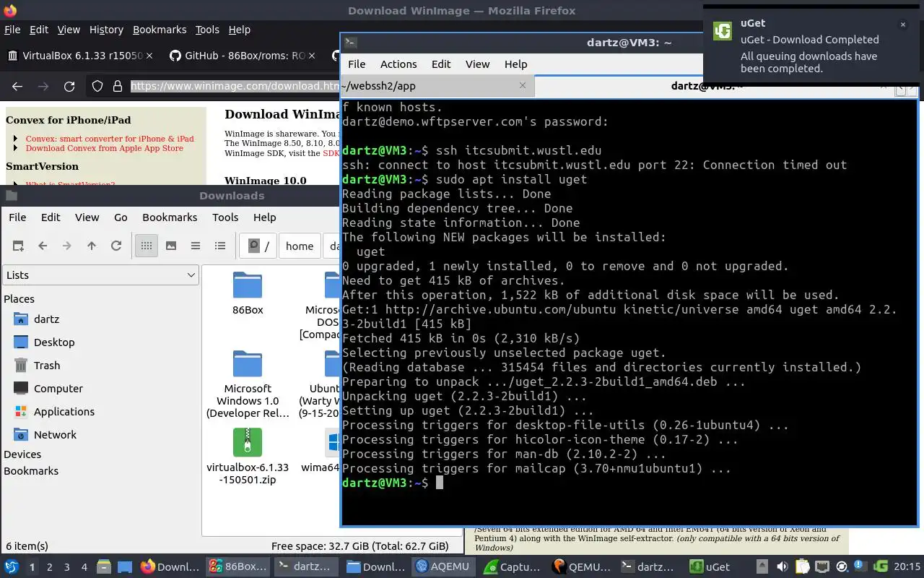Click the clipboard tray icon
924x578 pixels.
[x=802, y=566]
